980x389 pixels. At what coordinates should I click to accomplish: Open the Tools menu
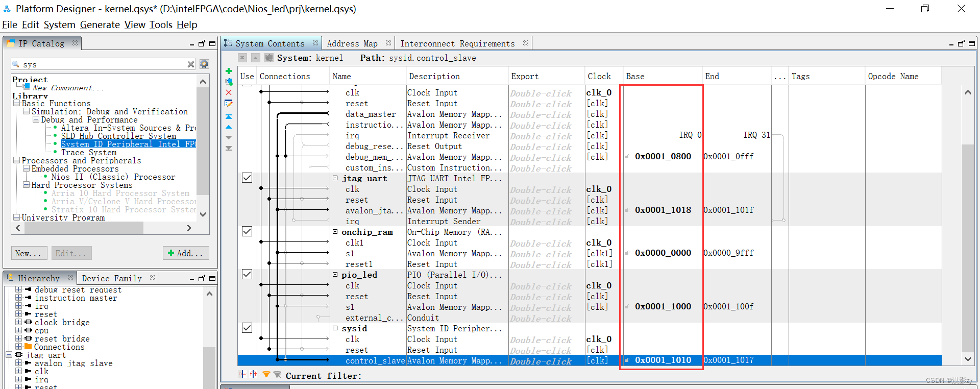(161, 25)
